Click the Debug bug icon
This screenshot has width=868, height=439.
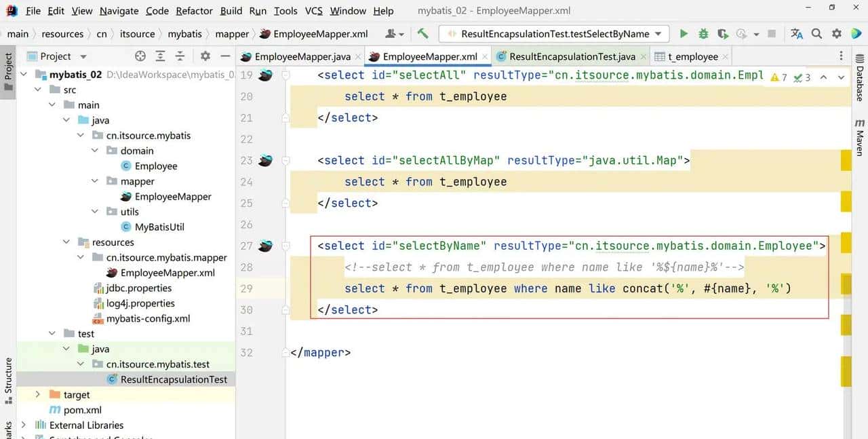(703, 34)
